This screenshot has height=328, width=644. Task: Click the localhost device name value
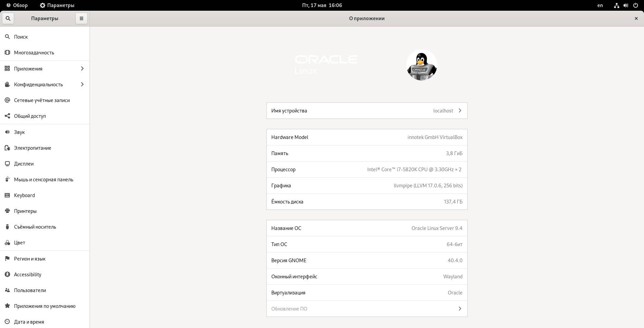click(x=443, y=110)
